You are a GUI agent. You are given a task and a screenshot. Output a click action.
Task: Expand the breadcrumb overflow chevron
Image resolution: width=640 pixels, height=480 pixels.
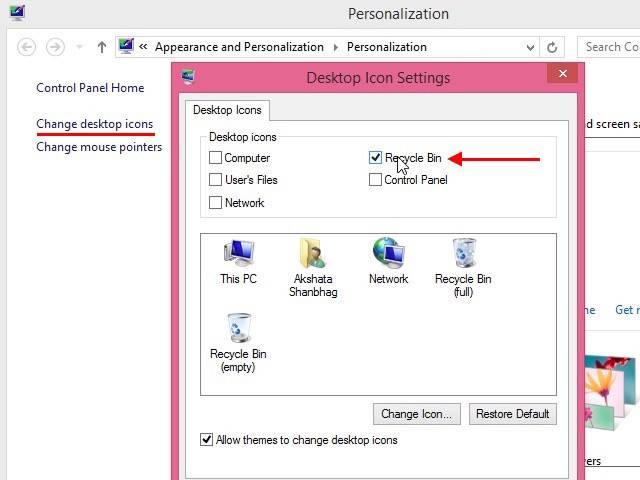[x=143, y=47]
